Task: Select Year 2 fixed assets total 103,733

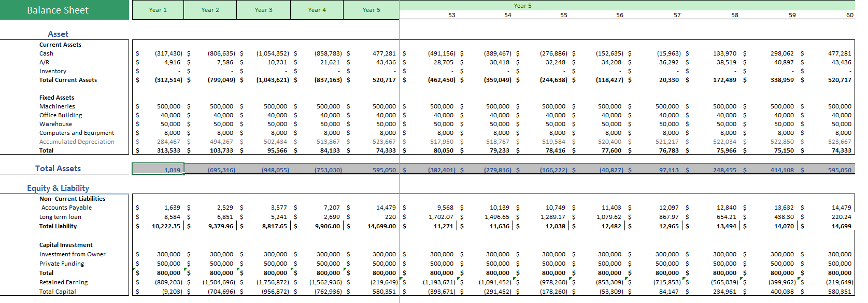Action: pyautogui.click(x=221, y=150)
